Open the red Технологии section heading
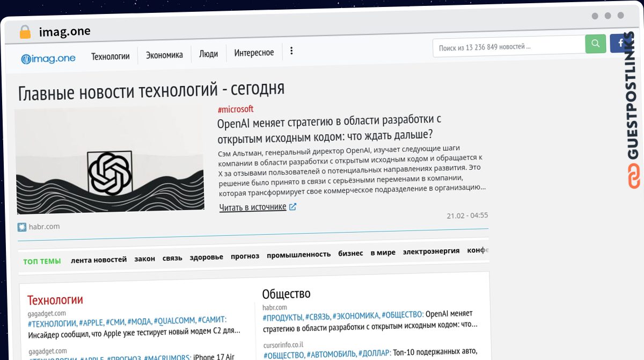644x360 pixels. coord(55,300)
